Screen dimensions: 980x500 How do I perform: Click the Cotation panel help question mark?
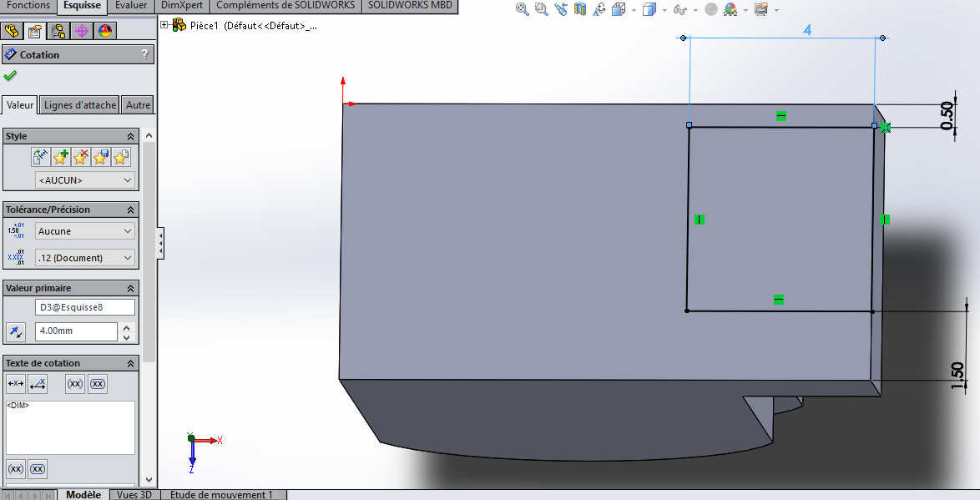pos(145,53)
